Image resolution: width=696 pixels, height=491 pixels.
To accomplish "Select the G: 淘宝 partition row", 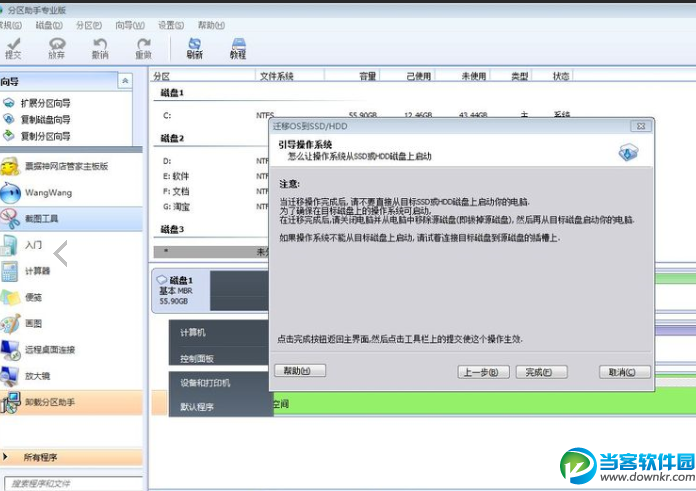I will point(212,206).
